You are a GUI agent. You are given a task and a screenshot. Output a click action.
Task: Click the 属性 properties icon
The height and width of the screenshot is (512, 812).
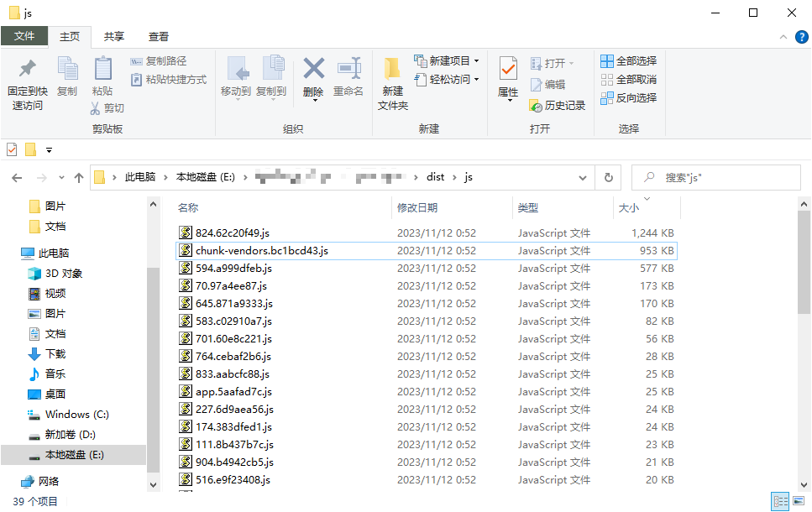[x=508, y=69]
